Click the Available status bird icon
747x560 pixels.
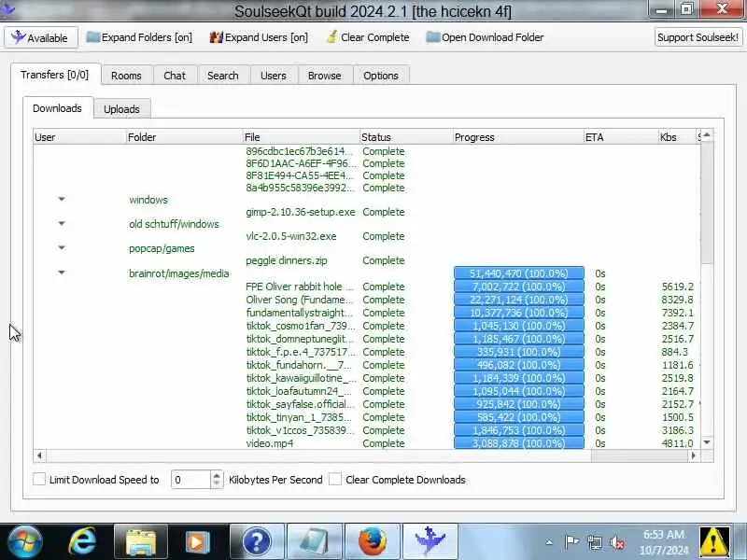click(x=18, y=36)
